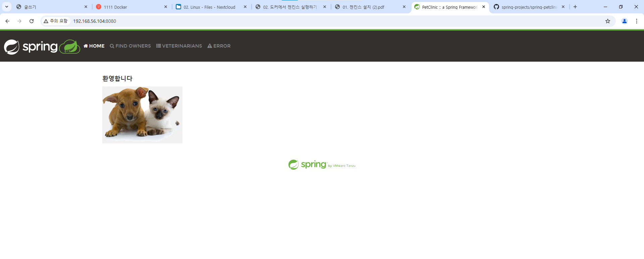Close the '글쓰기' tab
Screen dimensions: 644x259
[x=86, y=7]
